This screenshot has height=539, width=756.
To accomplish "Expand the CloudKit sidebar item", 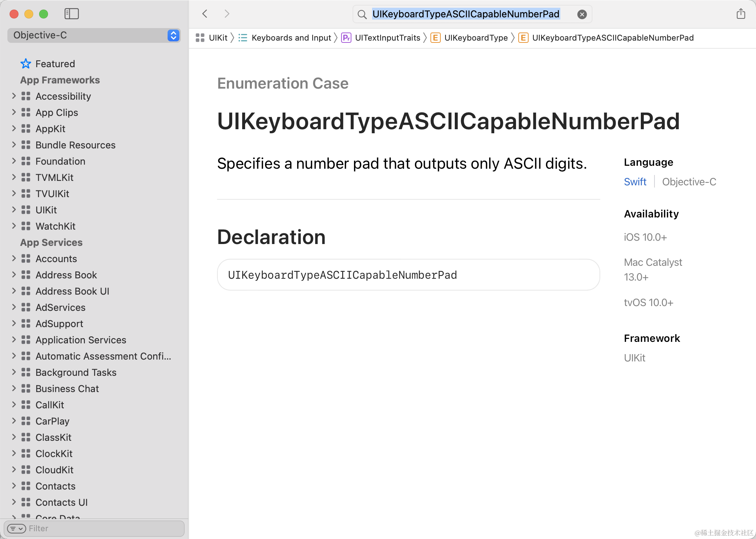I will 14,470.
